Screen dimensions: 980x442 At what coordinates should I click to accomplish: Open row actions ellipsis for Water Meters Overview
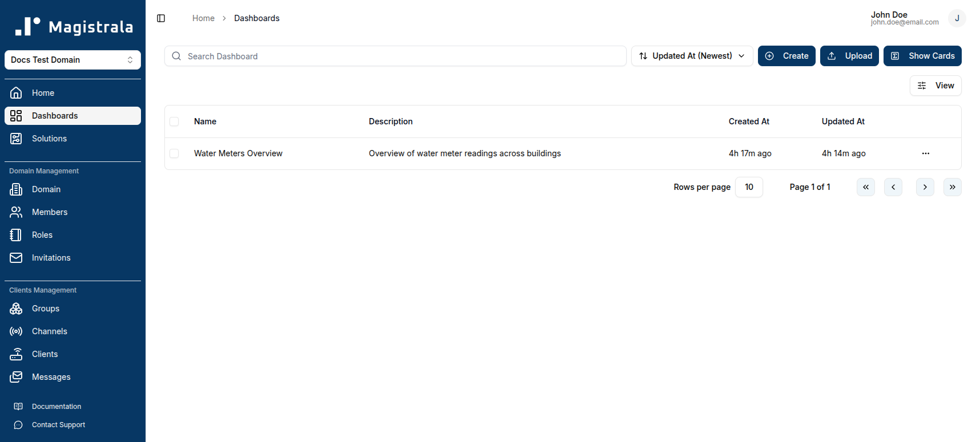point(926,153)
